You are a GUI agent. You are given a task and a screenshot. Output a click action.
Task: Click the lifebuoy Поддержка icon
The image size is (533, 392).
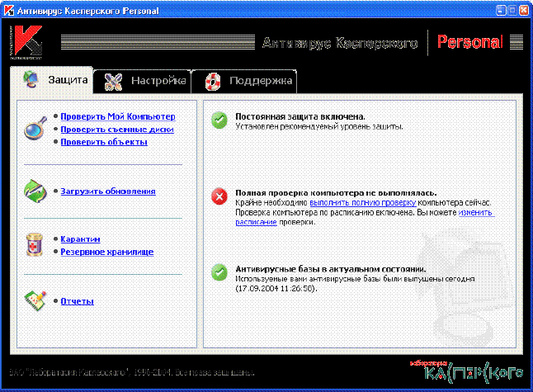(x=213, y=82)
